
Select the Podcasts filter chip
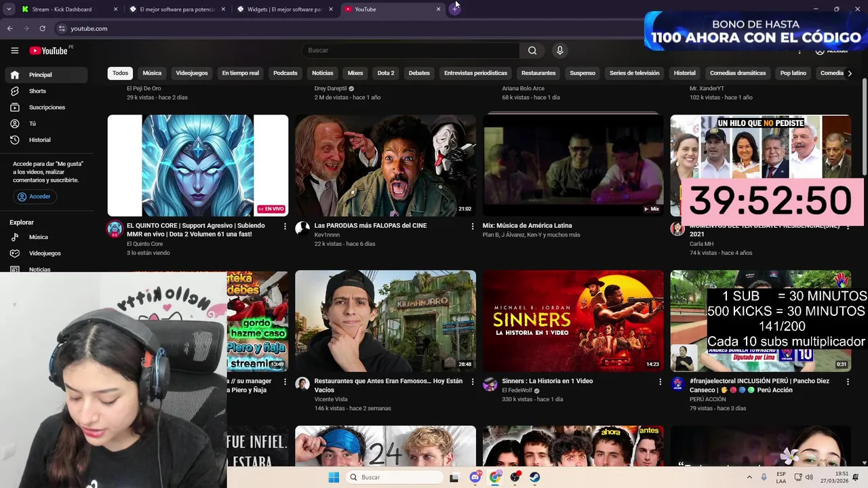(x=285, y=73)
